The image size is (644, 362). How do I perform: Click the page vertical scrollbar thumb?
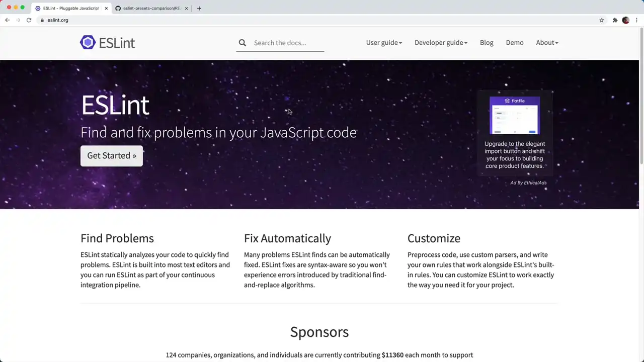[x=641, y=96]
